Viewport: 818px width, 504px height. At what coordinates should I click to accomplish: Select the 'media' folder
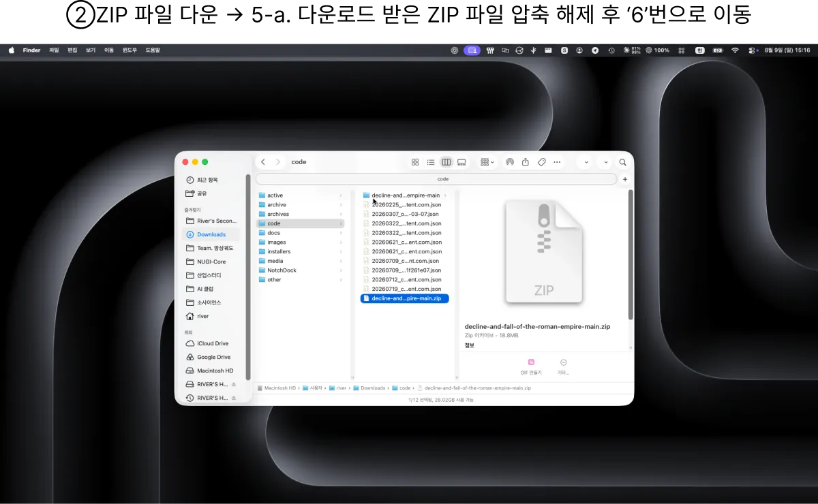tap(301, 261)
